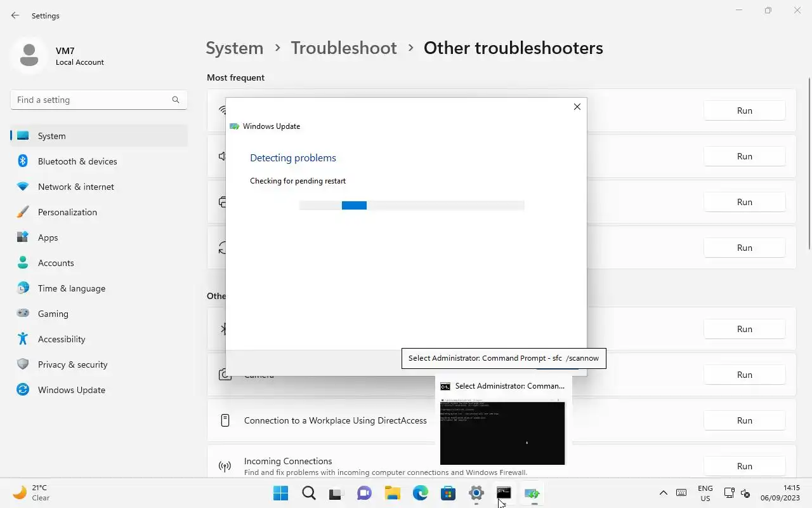Click the Windows Update dialog title icon
The width and height of the screenshot is (812, 508).
click(x=234, y=126)
